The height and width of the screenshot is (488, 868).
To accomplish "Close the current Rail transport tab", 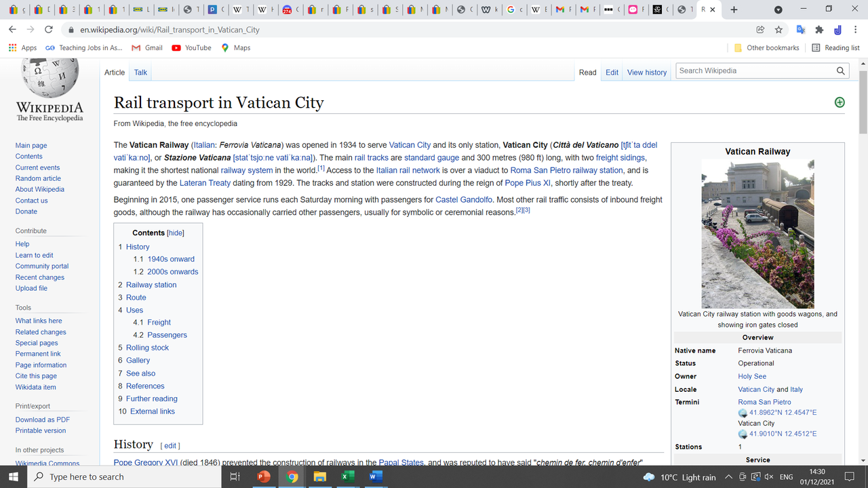I will tap(713, 9).
